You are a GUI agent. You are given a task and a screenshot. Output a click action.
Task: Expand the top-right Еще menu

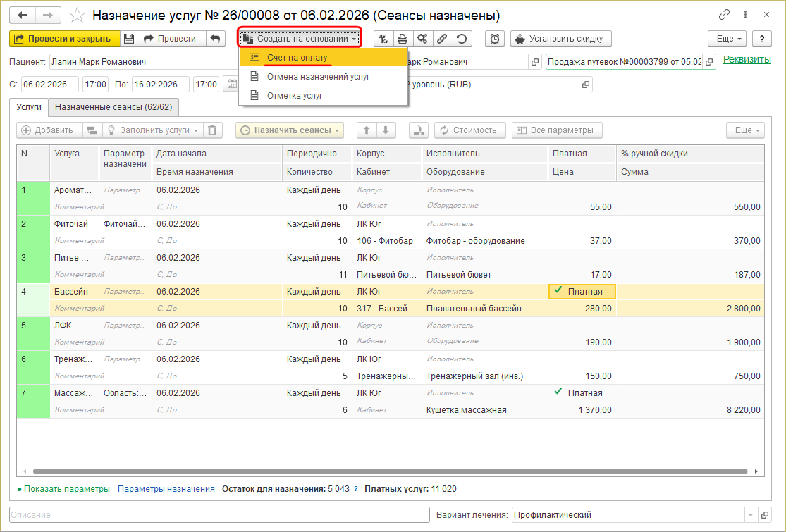point(727,39)
